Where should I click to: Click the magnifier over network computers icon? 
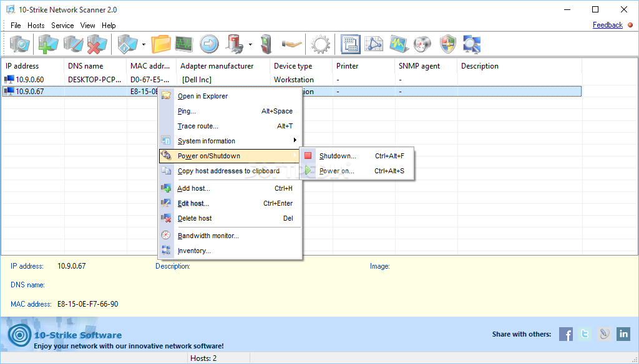click(x=472, y=44)
